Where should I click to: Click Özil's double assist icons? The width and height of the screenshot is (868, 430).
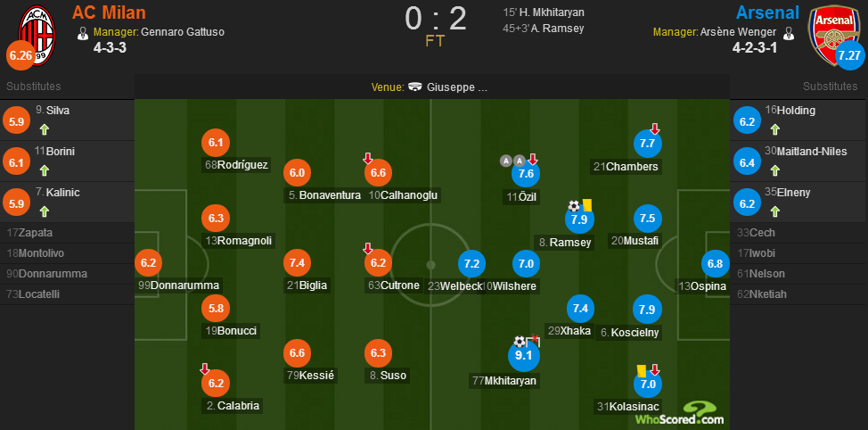(513, 161)
